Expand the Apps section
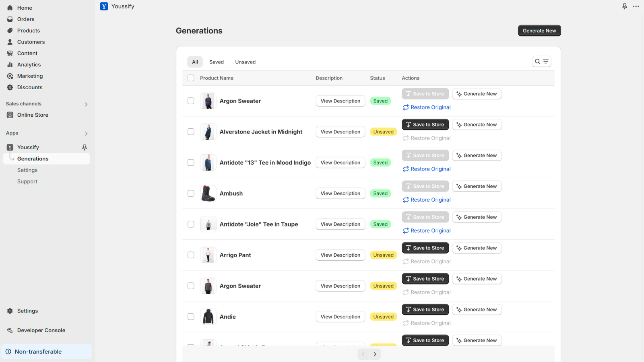The image size is (644, 362). pyautogui.click(x=86, y=133)
